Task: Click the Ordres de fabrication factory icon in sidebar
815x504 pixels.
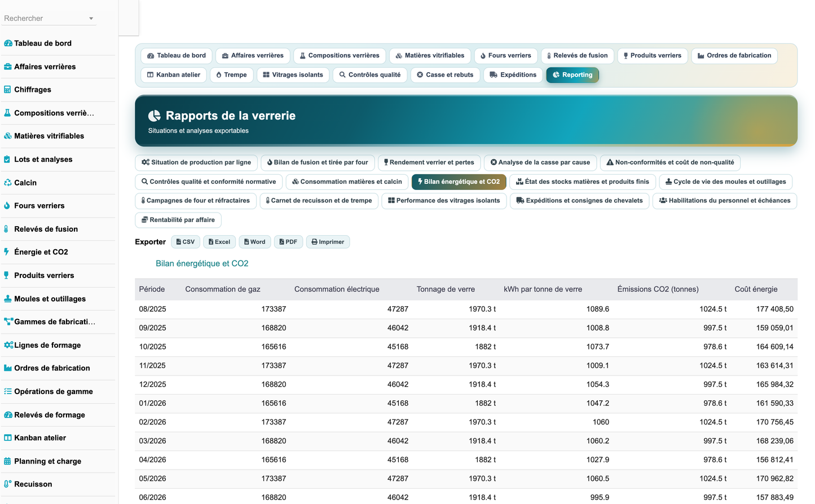Action: click(x=8, y=368)
